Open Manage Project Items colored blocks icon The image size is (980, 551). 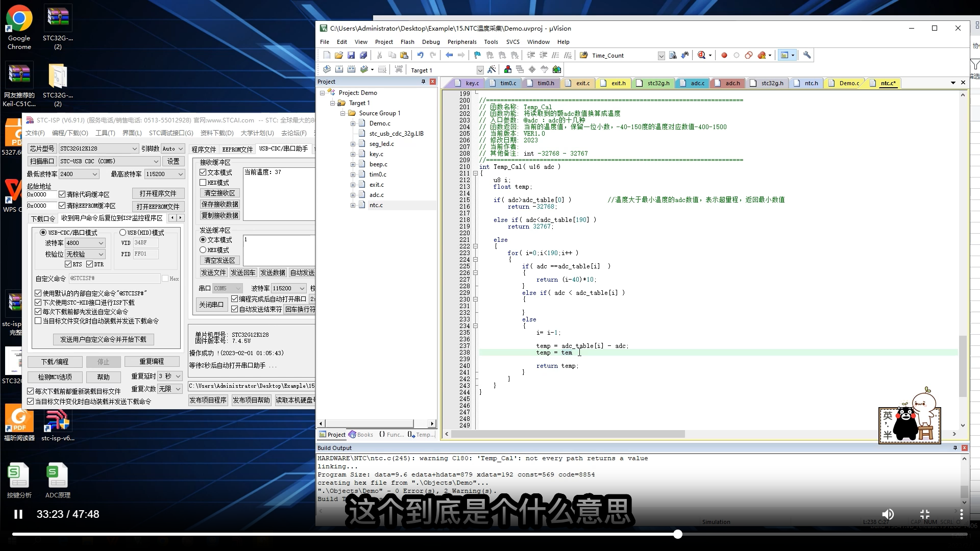tap(507, 69)
